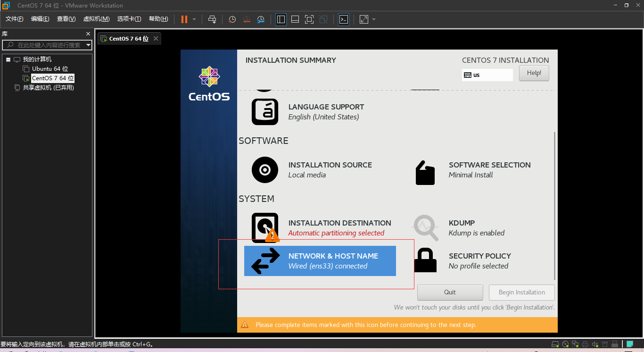Select the Ubuntu 64 位 virtual machine

(50, 69)
